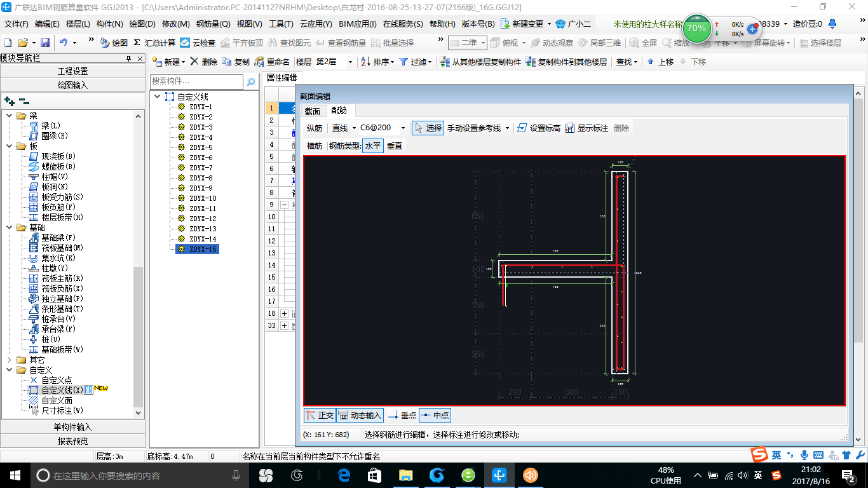Delete the selected component with 删除
Image resolution: width=868 pixels, height=488 pixels.
click(x=203, y=62)
